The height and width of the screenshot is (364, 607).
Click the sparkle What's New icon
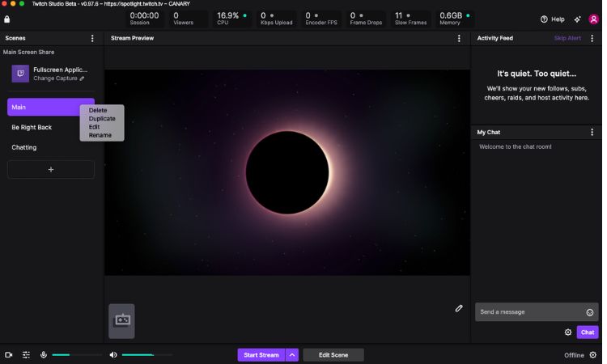577,19
